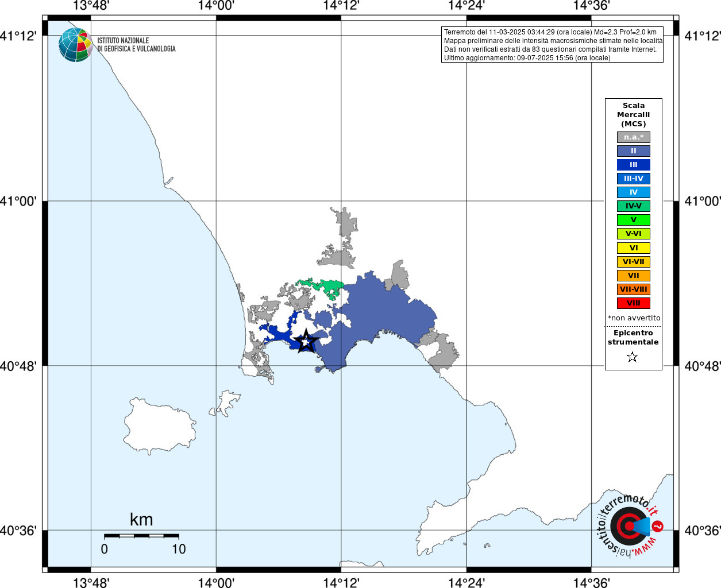Screen dimensions: 721x588
Task: Click the scale bar '0' label
Action: click(x=104, y=549)
